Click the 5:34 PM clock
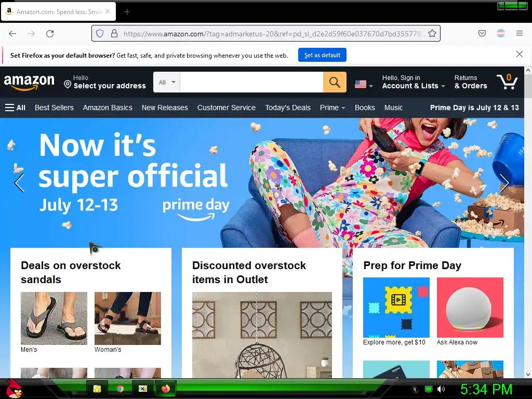 coord(486,389)
